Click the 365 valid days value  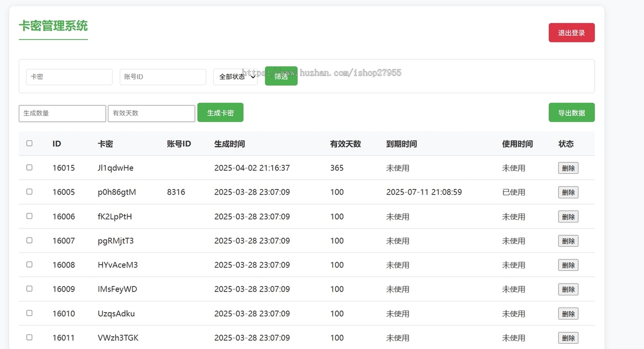pos(337,168)
